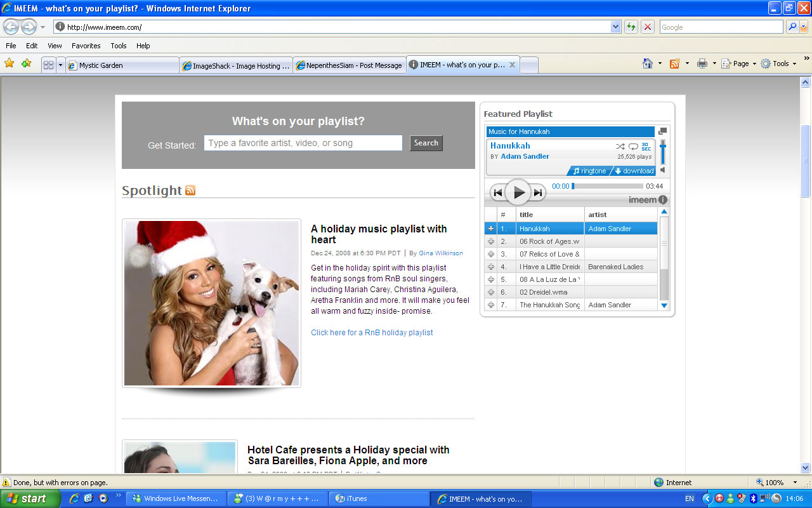Open the Edit menu

tap(32, 46)
